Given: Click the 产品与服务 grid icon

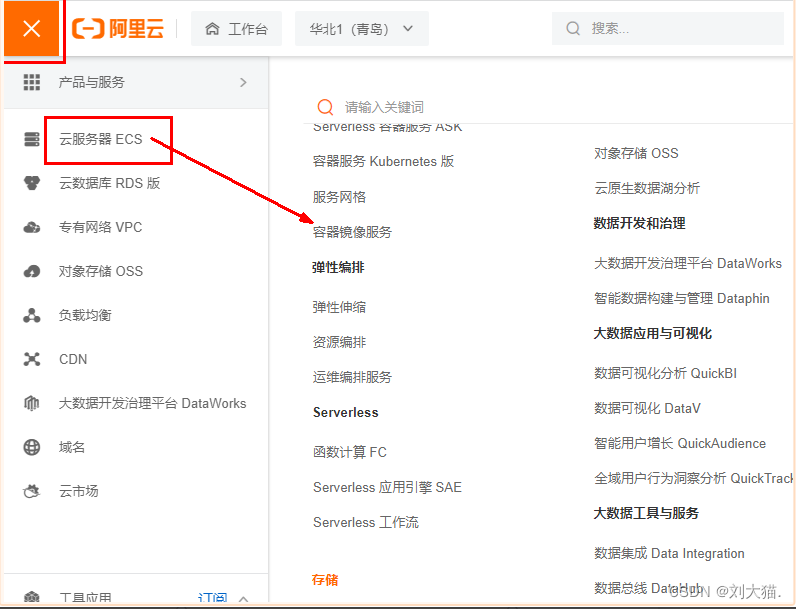Looking at the screenshot, I should (31, 82).
